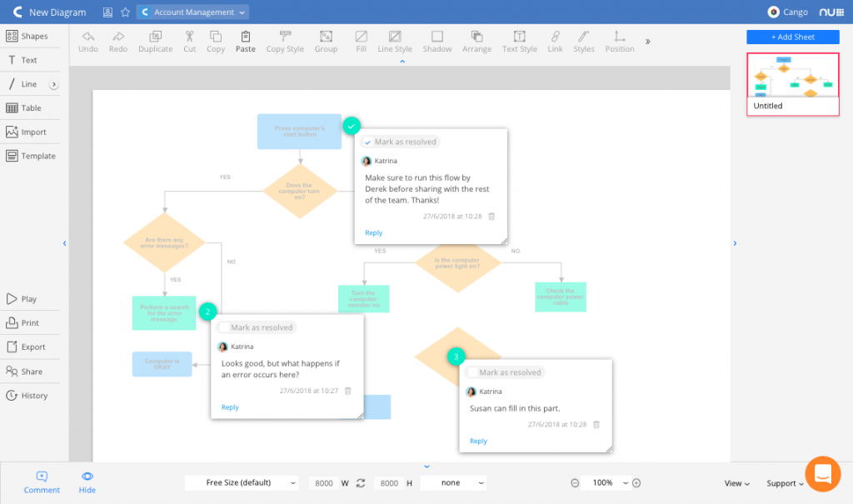This screenshot has height=504, width=853.
Task: Open Shapes in the left sidebar
Action: pos(27,37)
